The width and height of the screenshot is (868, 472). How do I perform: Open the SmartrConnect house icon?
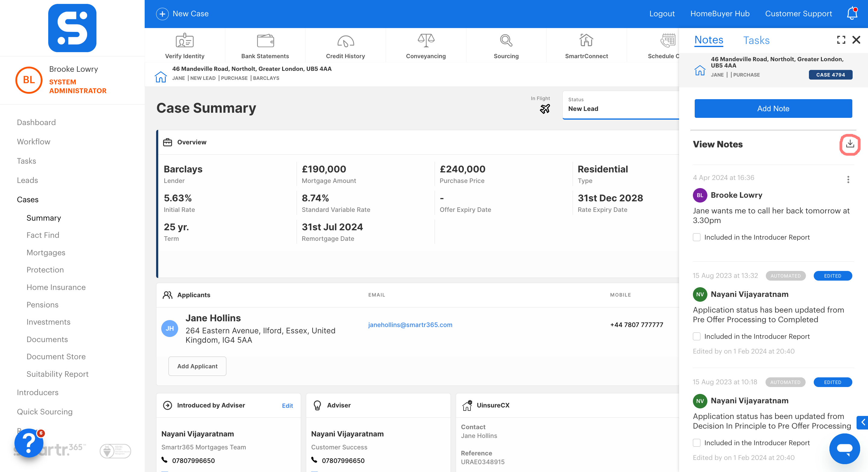(x=586, y=40)
